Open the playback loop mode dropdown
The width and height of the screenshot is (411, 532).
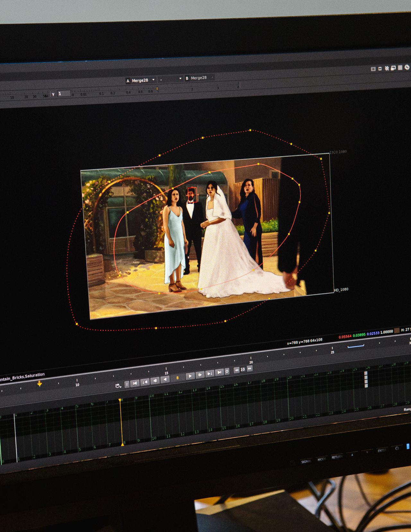[x=118, y=386]
